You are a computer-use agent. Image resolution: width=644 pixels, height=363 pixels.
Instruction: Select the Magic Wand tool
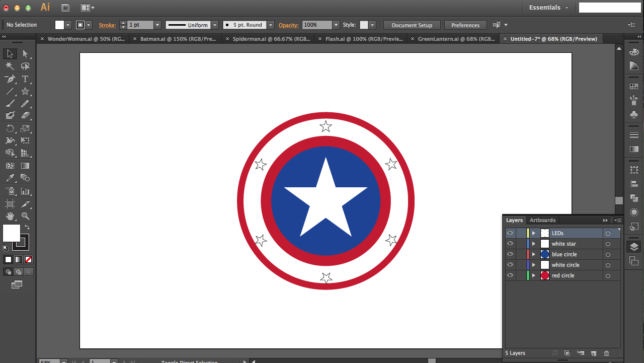tap(10, 66)
